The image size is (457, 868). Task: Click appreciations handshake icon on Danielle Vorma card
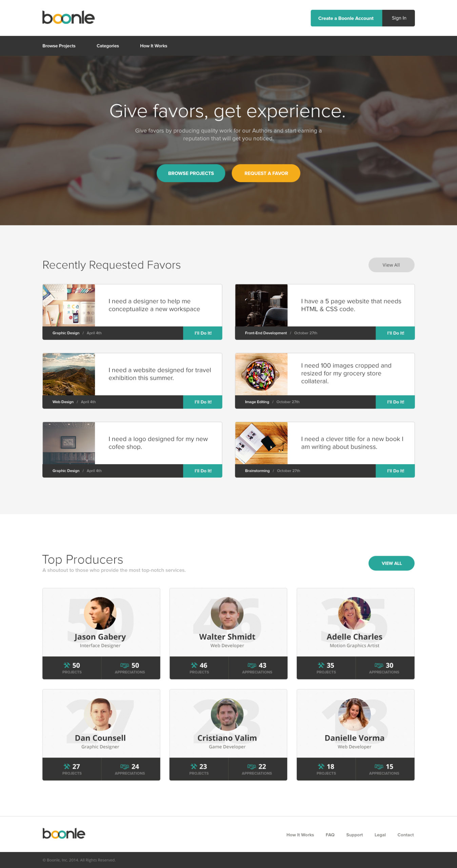coord(379,766)
